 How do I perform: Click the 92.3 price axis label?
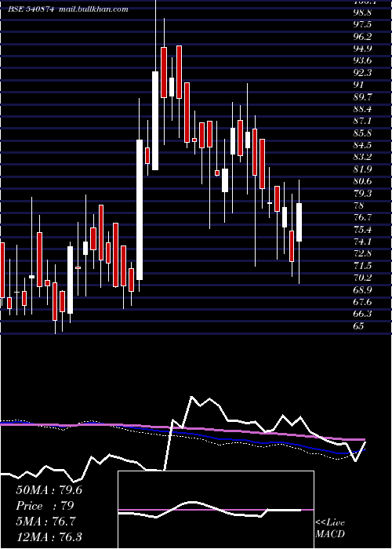tap(362, 72)
